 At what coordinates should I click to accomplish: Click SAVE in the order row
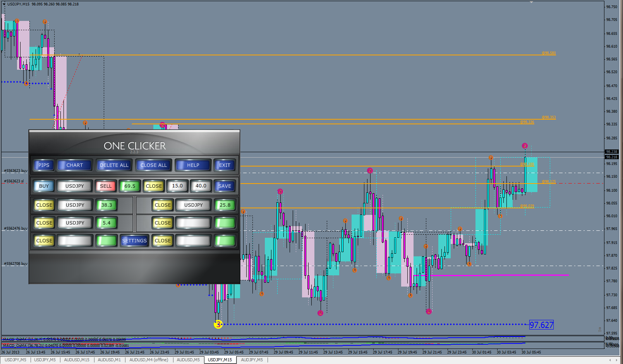coord(225,186)
